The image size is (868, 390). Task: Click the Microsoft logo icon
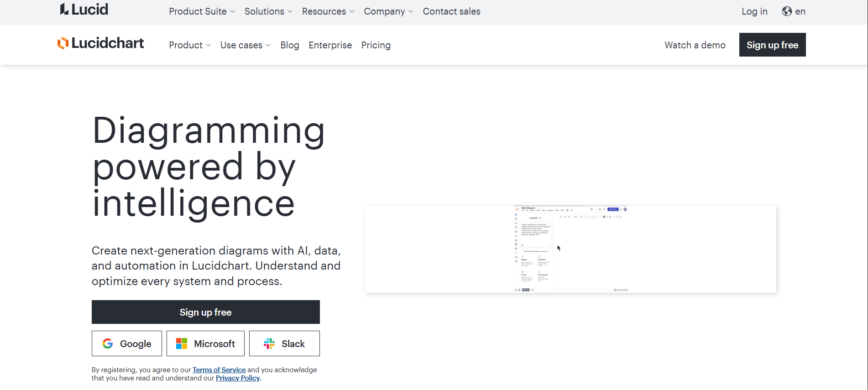(x=182, y=343)
